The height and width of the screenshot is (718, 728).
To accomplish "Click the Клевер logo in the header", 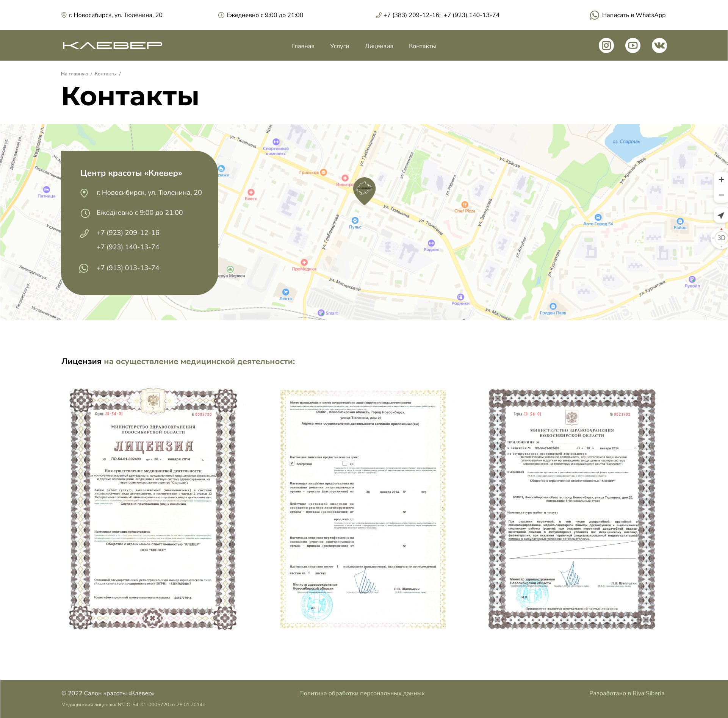I will pos(112,45).
